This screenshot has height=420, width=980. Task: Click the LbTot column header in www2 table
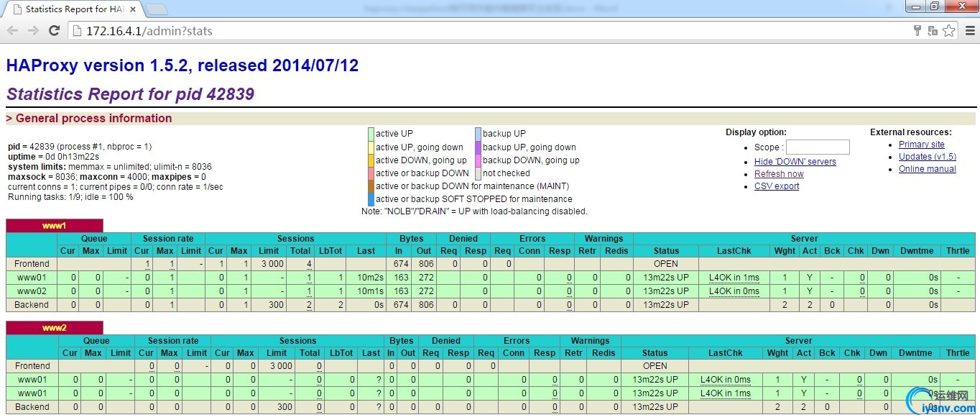(x=343, y=353)
